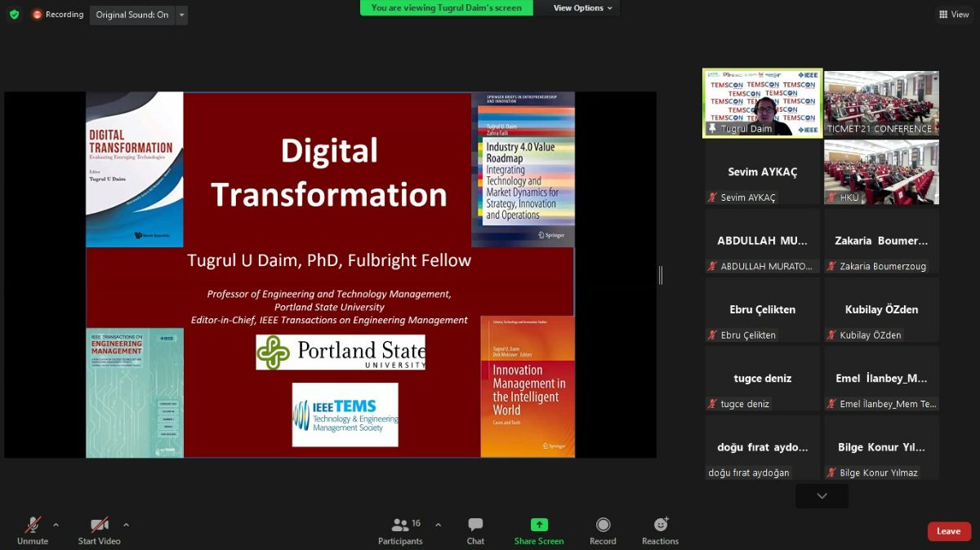Image resolution: width=980 pixels, height=550 pixels.
Task: Click the muted mic icon beside Emel İlanbey_Mem label
Action: (x=831, y=404)
